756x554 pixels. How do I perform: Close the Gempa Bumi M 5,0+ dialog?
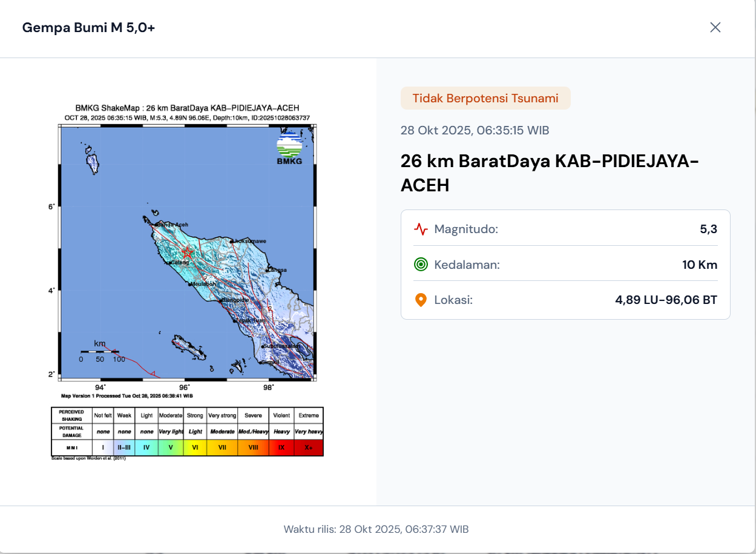pos(715,27)
